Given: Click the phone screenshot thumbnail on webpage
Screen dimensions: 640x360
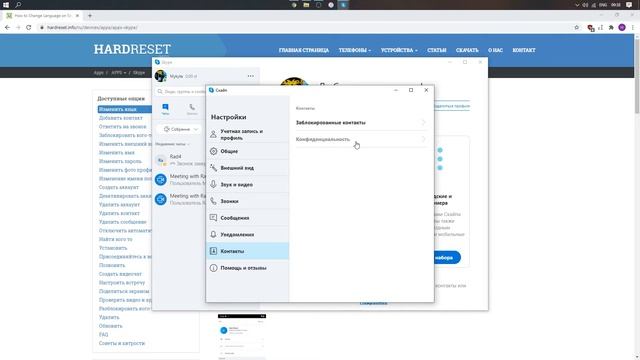Looking at the screenshot, I should pyautogui.click(x=242, y=337).
